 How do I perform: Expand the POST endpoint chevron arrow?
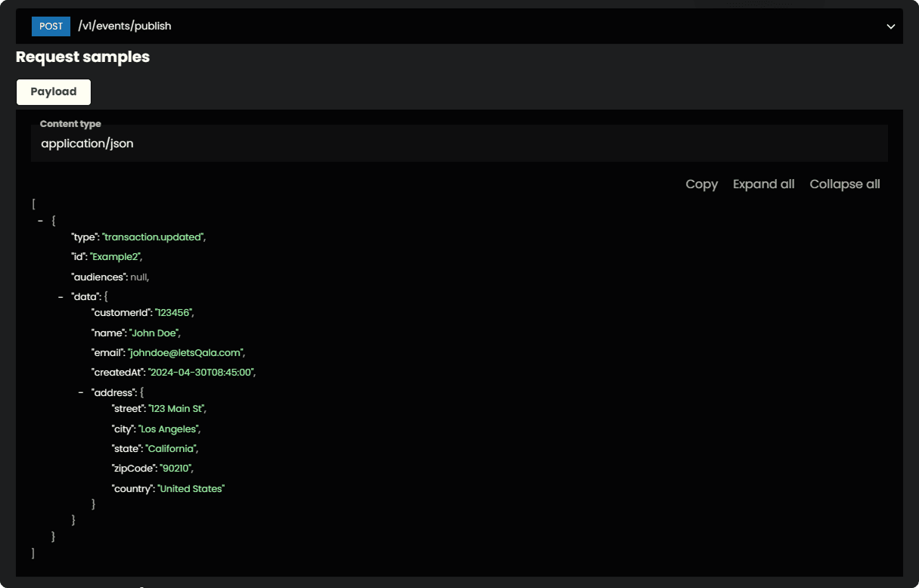[x=890, y=26]
